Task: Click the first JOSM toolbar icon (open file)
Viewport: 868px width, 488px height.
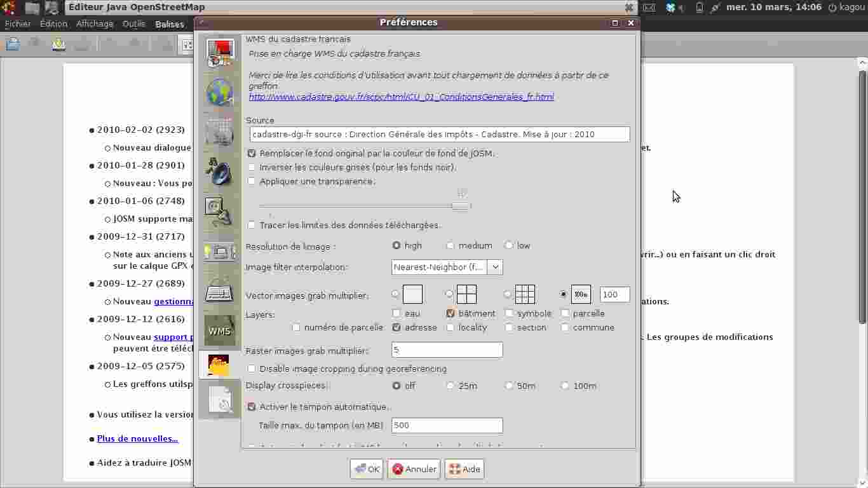Action: 13,44
